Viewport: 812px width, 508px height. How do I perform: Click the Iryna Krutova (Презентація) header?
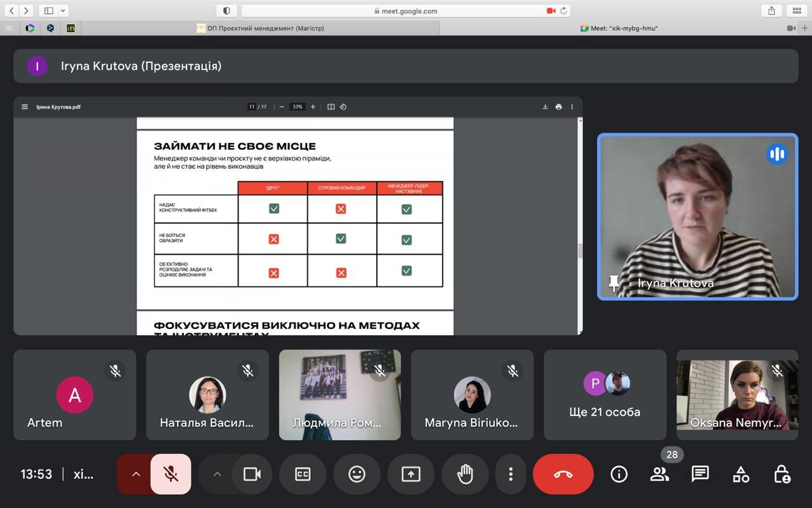[x=406, y=66]
